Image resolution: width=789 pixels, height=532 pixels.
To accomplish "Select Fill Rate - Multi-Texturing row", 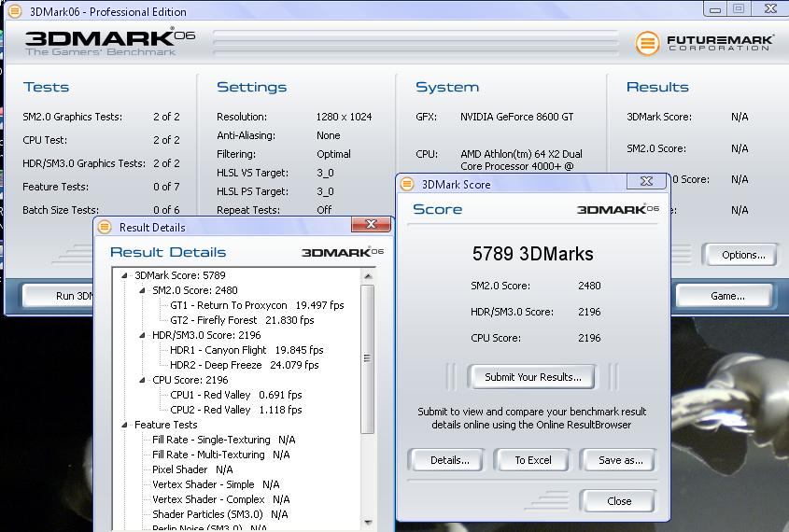I will tap(221, 455).
